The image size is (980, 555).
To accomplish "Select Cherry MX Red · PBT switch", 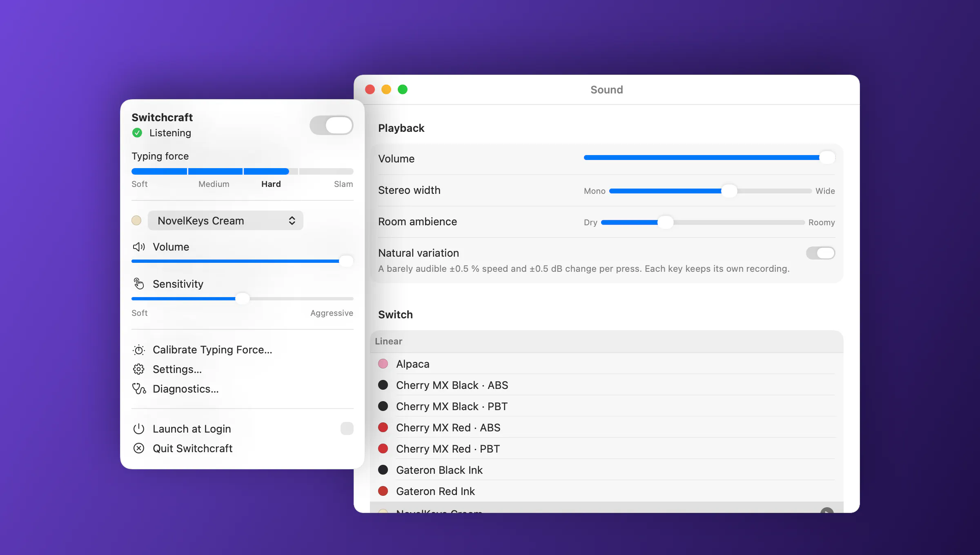I will point(607,448).
